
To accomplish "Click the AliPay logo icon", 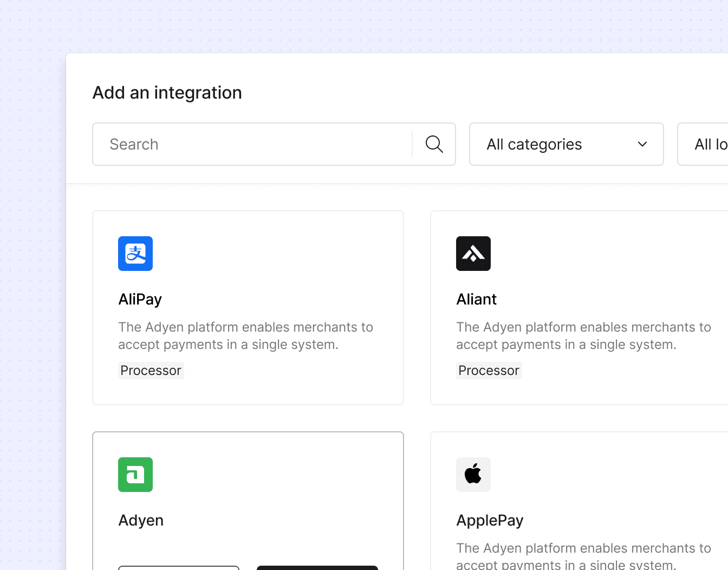I will point(135,254).
